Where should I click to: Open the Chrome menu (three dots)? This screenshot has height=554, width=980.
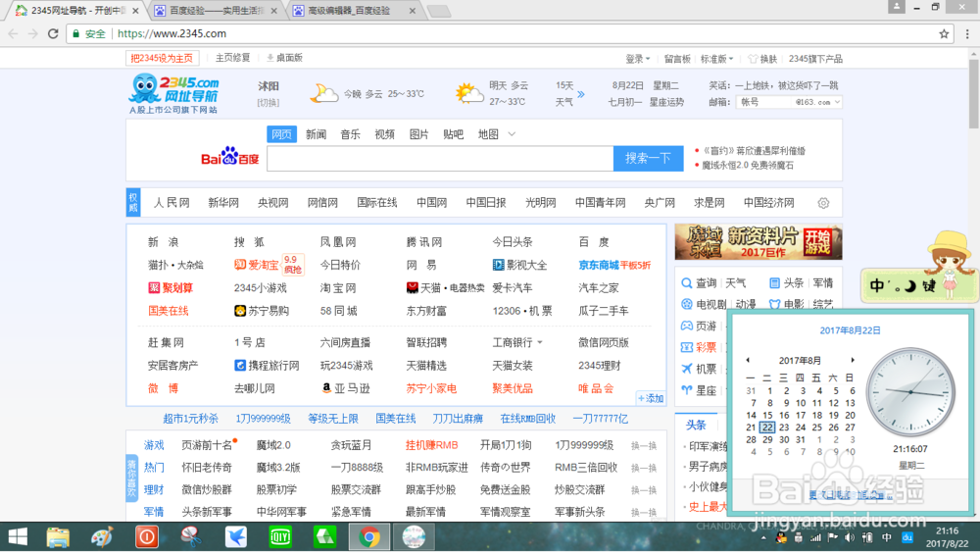tap(967, 33)
